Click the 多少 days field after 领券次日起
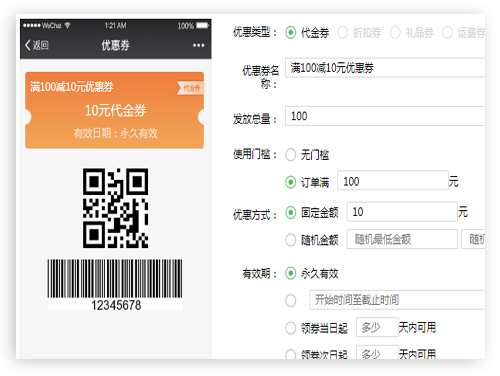This screenshot has width=500, height=376. (377, 352)
